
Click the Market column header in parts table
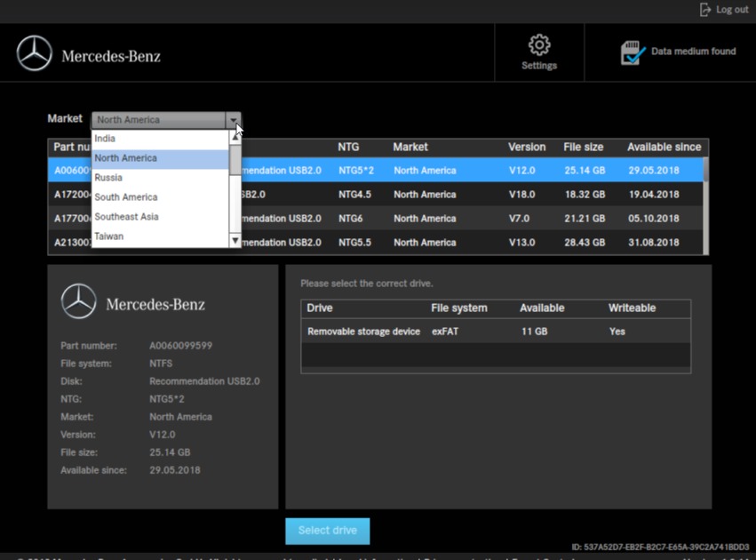[x=410, y=148]
